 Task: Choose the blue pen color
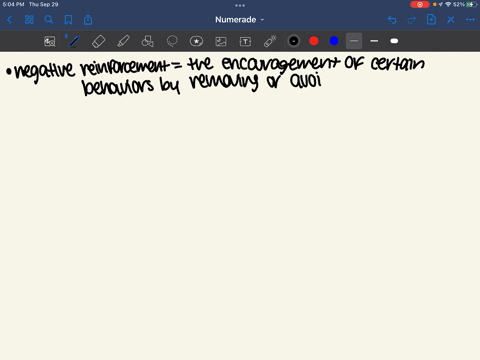point(334,41)
